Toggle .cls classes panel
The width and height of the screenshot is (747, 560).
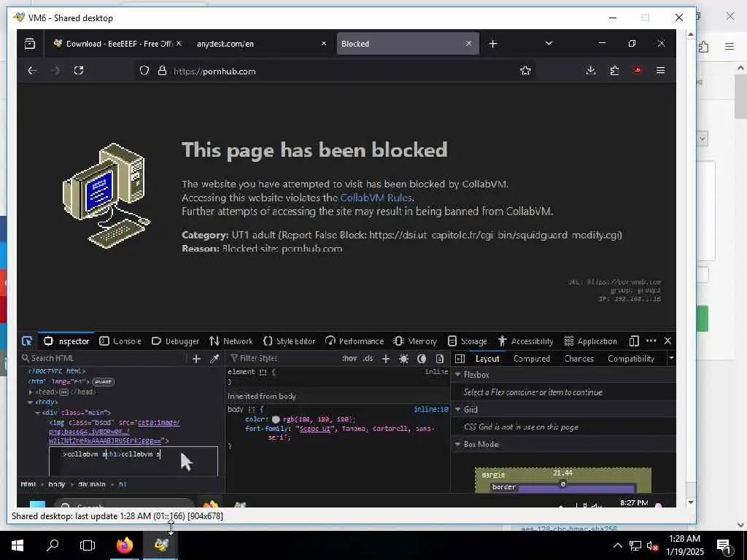pyautogui.click(x=368, y=358)
